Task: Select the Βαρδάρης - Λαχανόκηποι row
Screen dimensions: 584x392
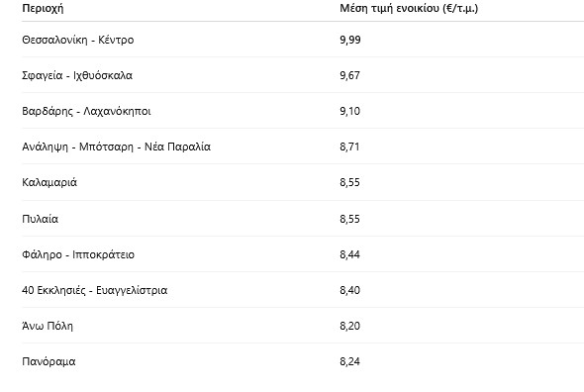Action: click(303, 111)
